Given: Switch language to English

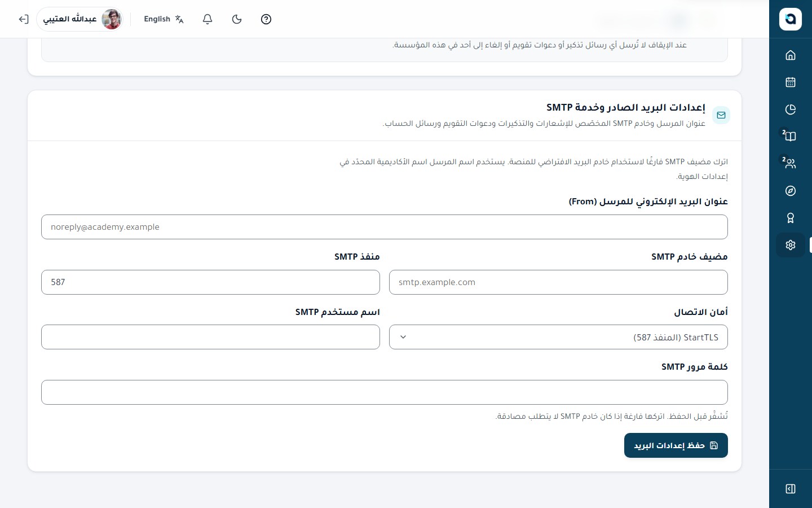Looking at the screenshot, I should (x=164, y=19).
